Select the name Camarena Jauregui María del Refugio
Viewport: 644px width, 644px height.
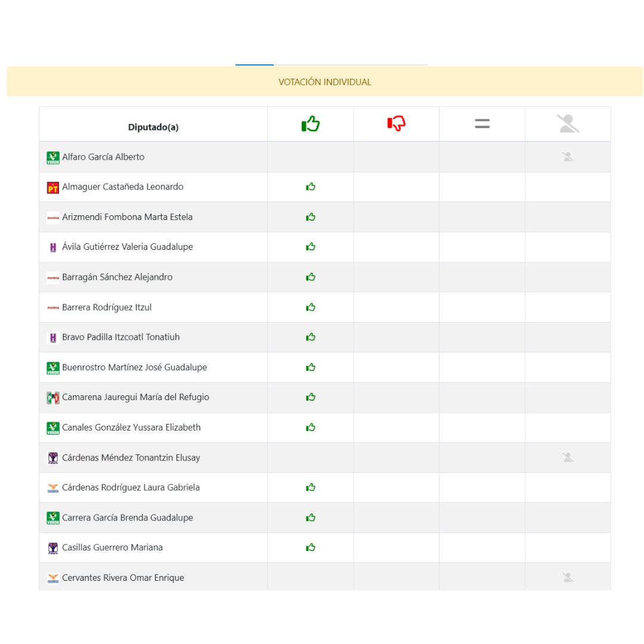pos(135,397)
